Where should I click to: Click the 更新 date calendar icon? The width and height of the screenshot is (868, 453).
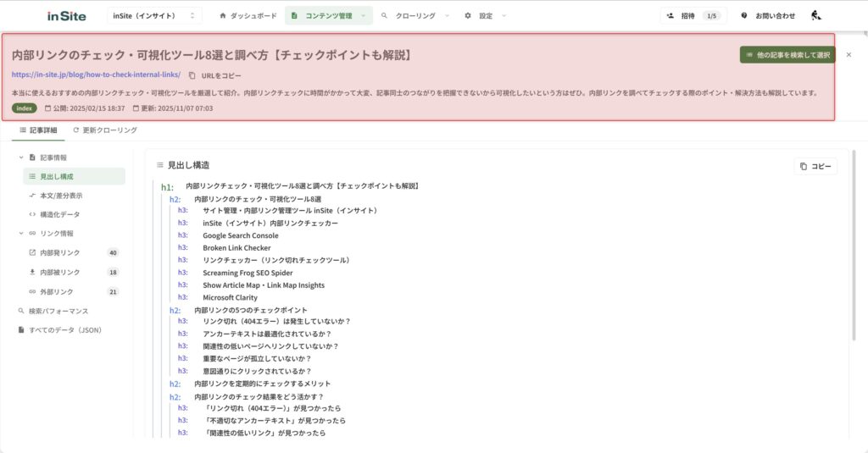click(136, 108)
